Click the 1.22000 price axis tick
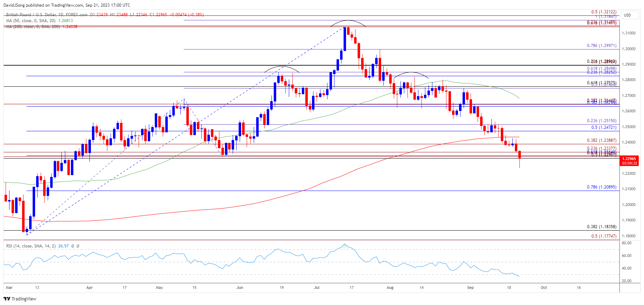This screenshot has height=305, width=644. [629, 173]
